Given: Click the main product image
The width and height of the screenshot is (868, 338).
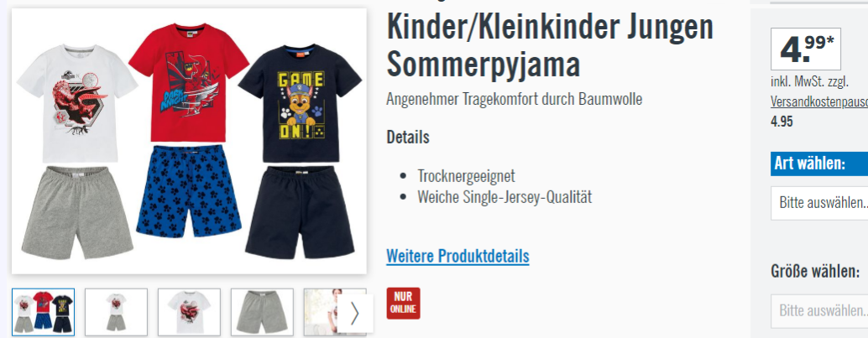Looking at the screenshot, I should [x=189, y=141].
